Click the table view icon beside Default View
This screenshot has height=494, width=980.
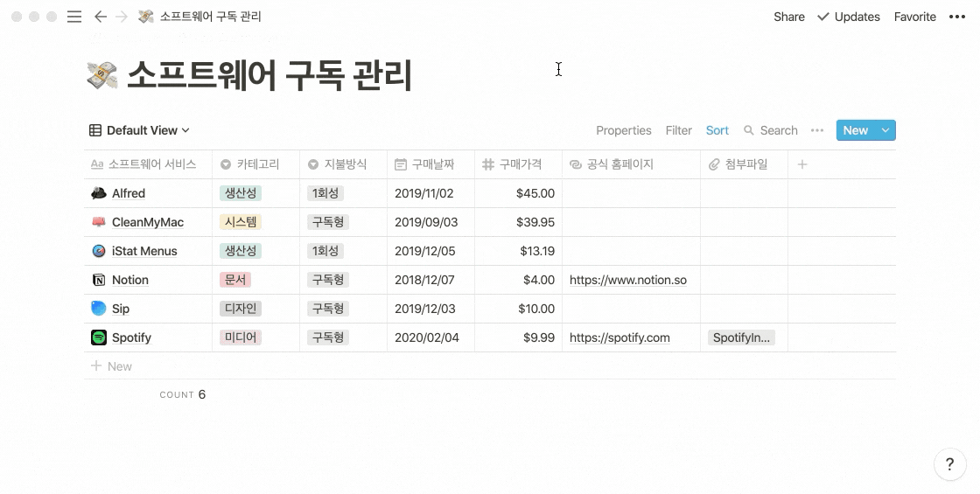(95, 130)
